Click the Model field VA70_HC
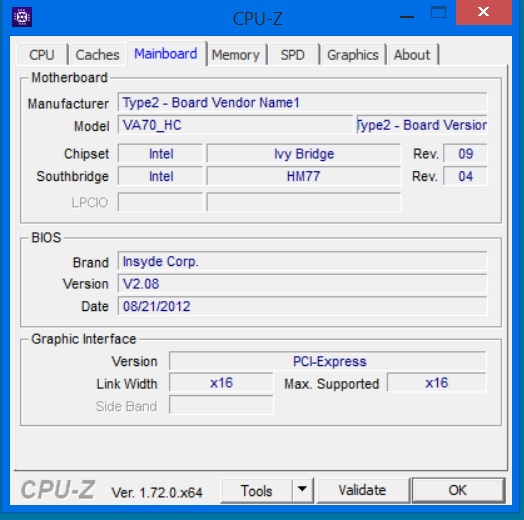 235,125
